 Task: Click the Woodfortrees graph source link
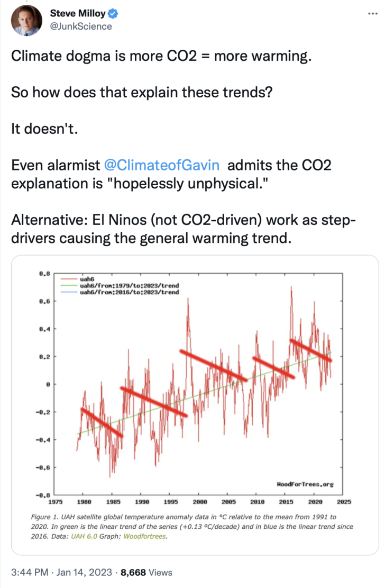[145, 536]
